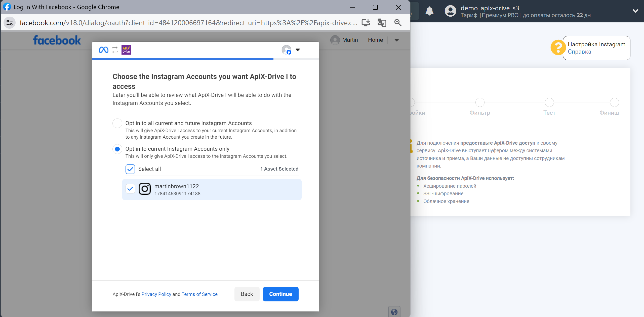
Task: Click the translate page icon in address bar
Action: point(381,23)
